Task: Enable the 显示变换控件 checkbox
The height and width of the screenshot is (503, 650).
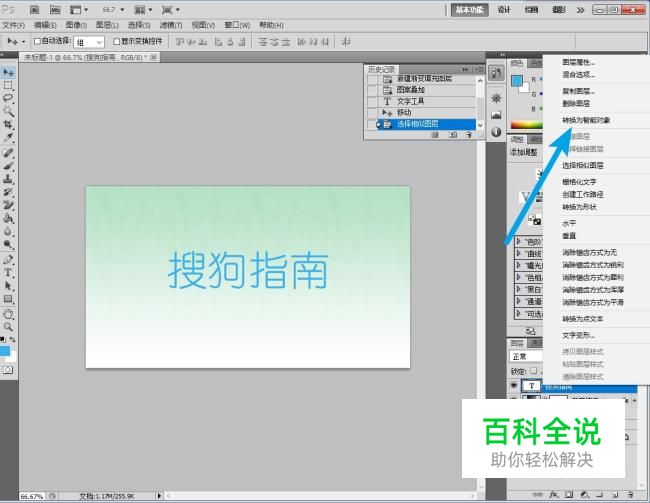Action: point(116,41)
